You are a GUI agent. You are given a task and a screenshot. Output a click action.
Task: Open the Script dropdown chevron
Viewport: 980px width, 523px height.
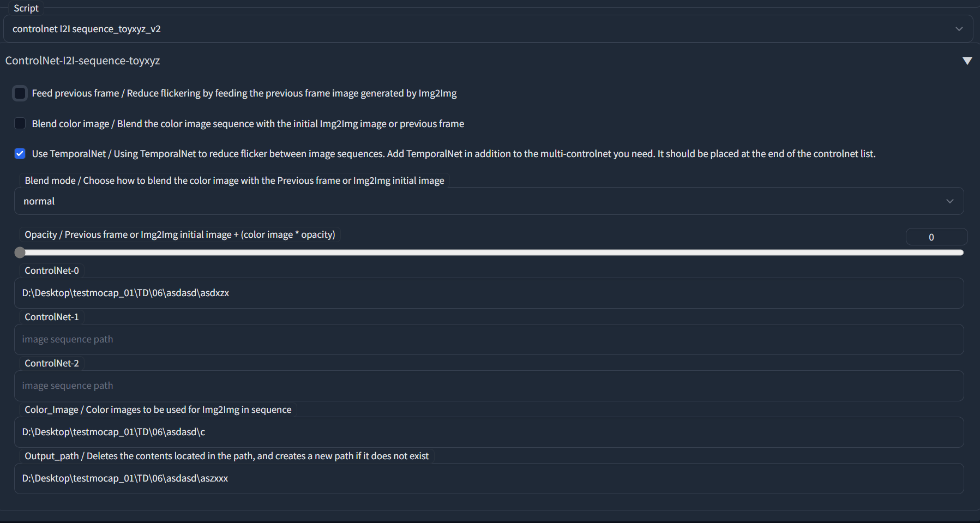(959, 29)
